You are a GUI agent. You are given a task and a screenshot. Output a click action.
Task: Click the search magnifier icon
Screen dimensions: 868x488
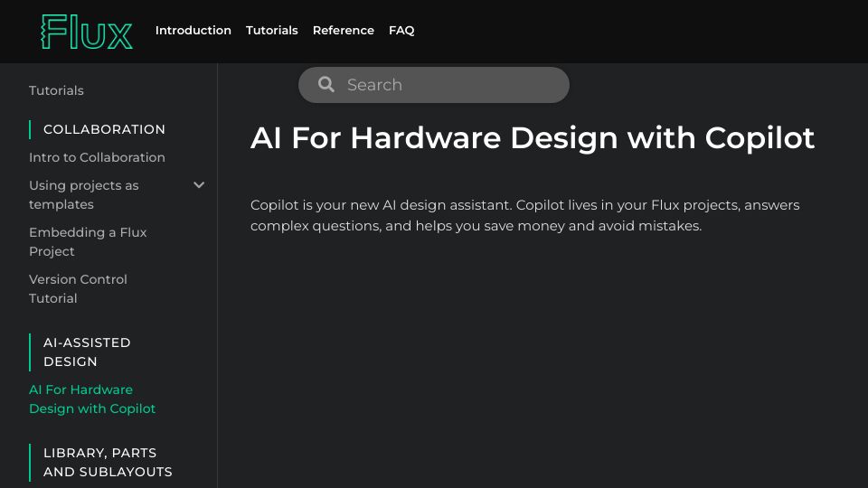326,84
